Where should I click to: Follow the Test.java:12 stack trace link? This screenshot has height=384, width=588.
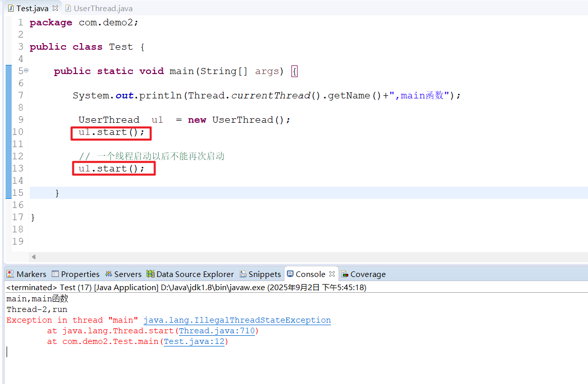pyautogui.click(x=194, y=341)
